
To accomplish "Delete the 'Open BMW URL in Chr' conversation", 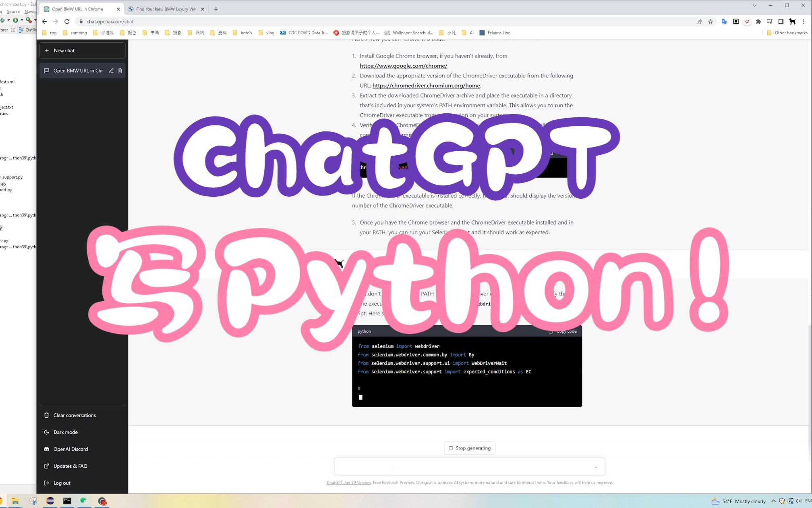I will tap(120, 71).
